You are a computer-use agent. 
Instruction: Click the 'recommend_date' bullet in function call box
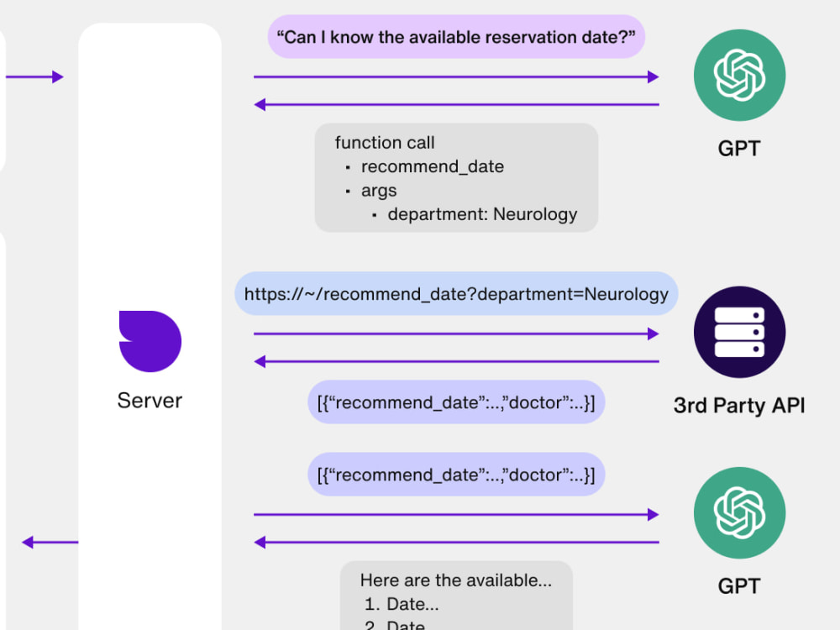click(433, 166)
